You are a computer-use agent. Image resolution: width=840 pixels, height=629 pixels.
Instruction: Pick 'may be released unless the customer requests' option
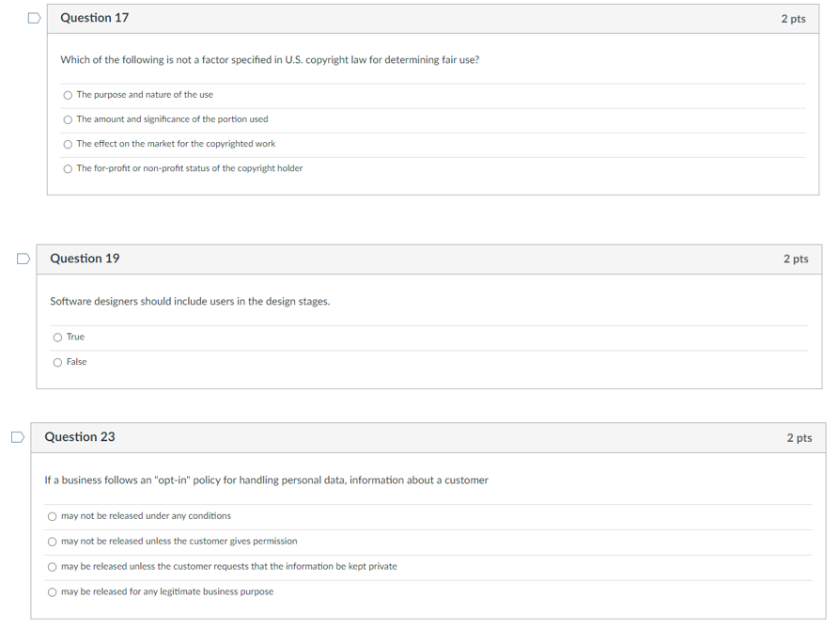[52, 567]
